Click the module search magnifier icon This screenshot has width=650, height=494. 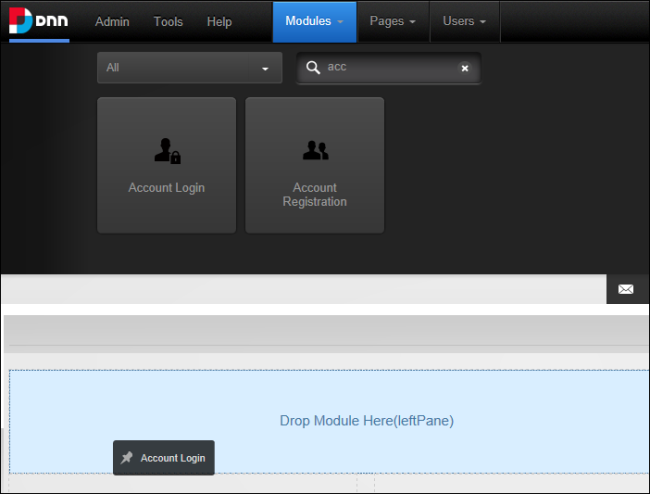click(313, 68)
